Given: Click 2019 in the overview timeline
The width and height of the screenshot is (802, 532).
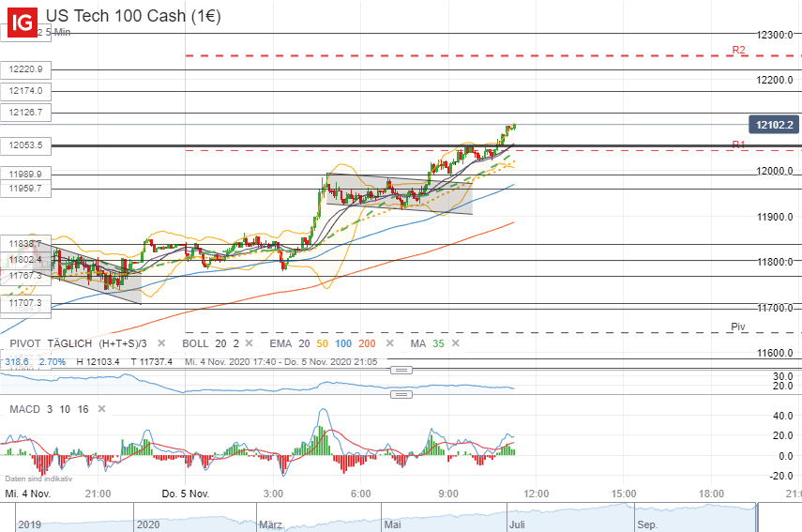Looking at the screenshot, I should [x=30, y=524].
